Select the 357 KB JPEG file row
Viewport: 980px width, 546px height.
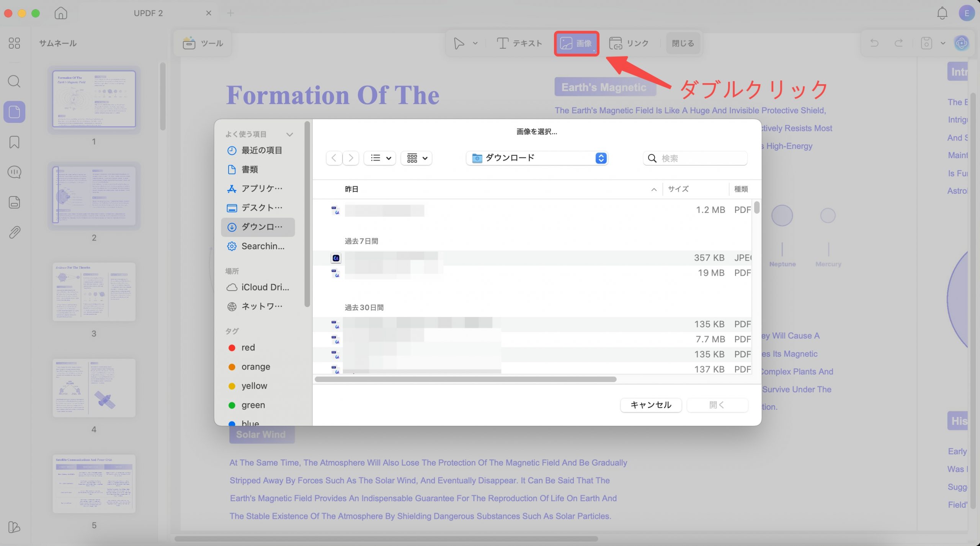[x=532, y=258]
